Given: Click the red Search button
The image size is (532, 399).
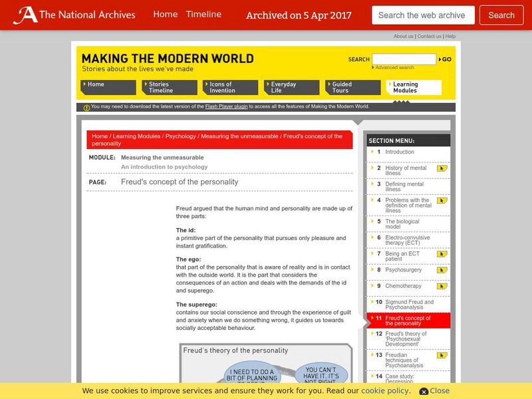Looking at the screenshot, I should (501, 15).
